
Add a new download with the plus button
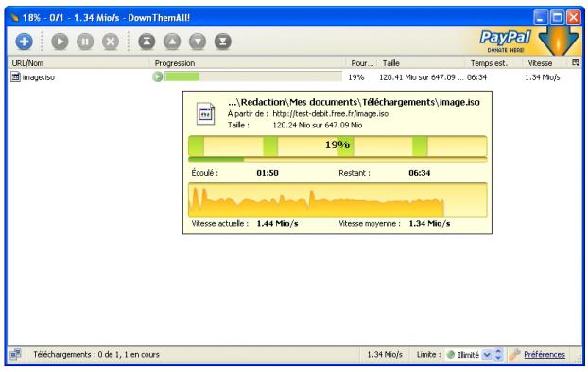pyautogui.click(x=24, y=42)
